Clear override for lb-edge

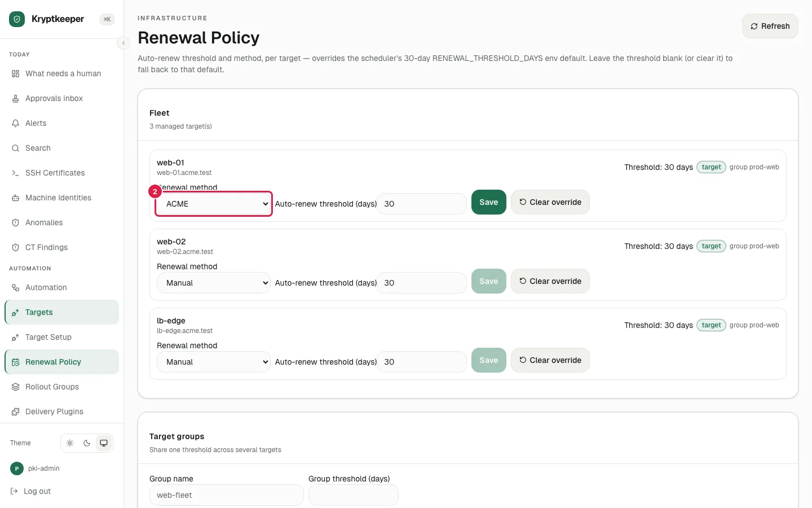(x=550, y=360)
